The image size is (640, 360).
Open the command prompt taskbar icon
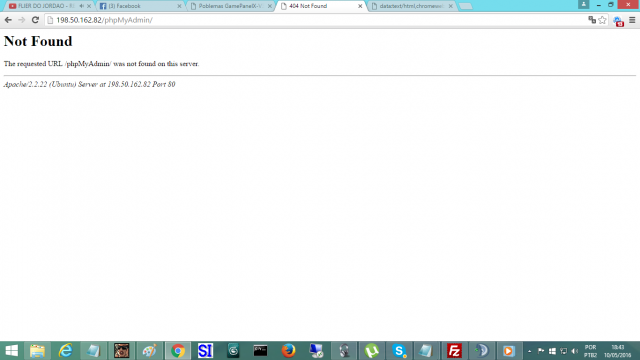click(x=260, y=351)
